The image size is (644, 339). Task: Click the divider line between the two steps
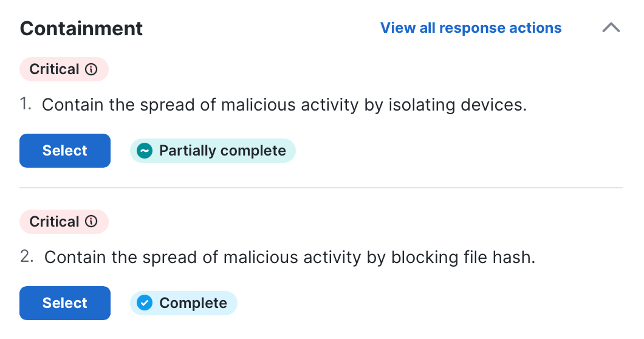click(321, 188)
